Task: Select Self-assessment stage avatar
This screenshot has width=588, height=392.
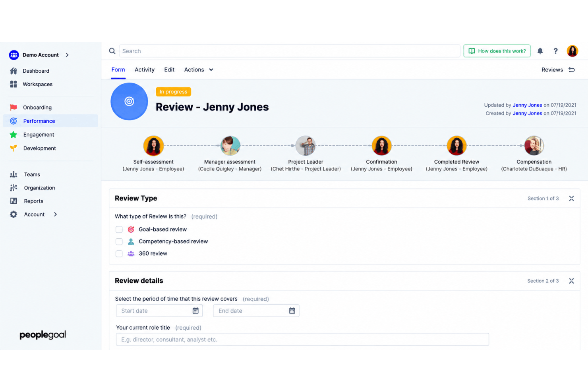Action: click(x=153, y=146)
